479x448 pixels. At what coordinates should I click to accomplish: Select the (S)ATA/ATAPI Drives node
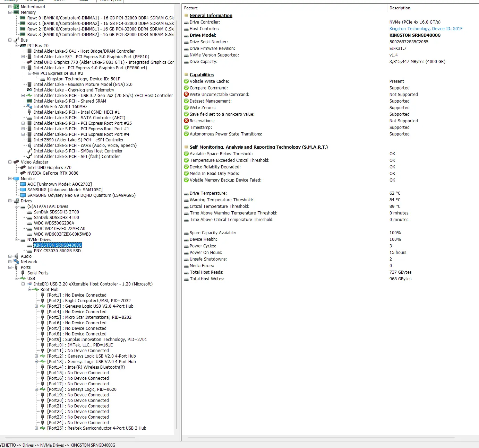tap(48, 207)
